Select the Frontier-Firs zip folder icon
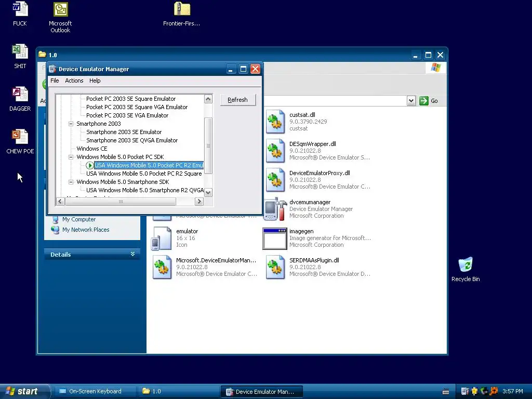This screenshot has width=532, height=399. (182, 9)
